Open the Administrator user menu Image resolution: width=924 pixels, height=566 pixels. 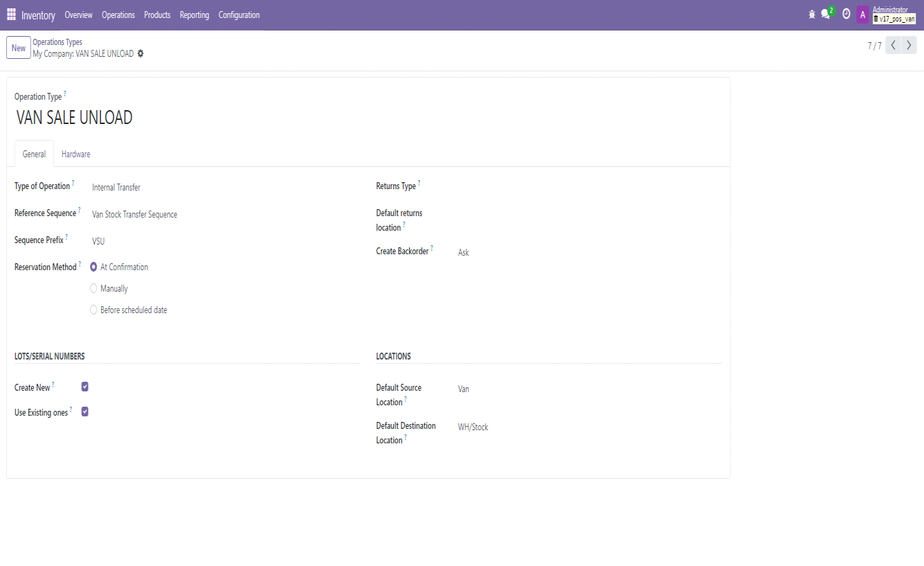[887, 15]
